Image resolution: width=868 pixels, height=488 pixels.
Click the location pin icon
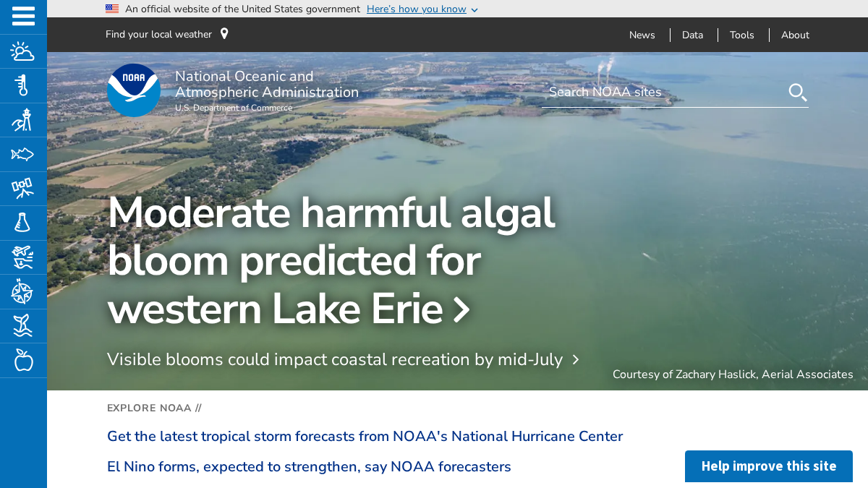tap(224, 34)
